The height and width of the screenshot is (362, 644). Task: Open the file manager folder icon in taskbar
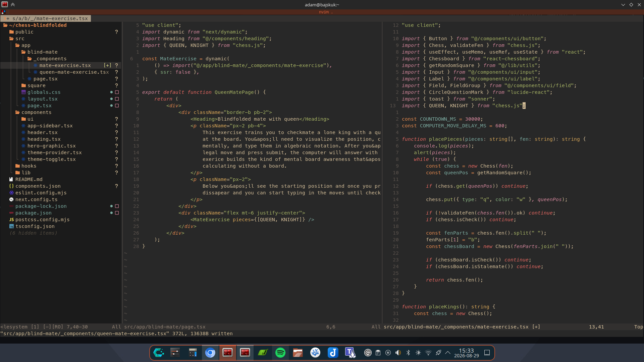(298, 353)
